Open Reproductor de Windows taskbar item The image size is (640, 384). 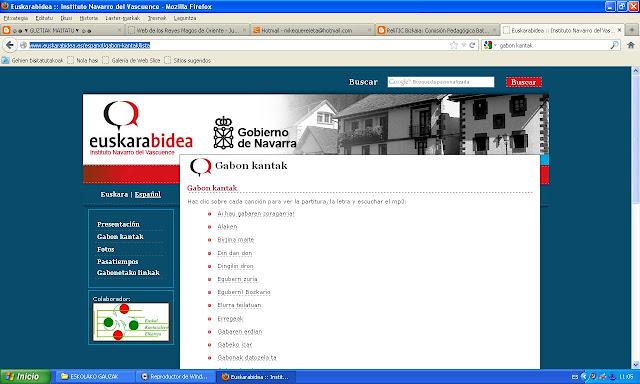click(x=176, y=377)
